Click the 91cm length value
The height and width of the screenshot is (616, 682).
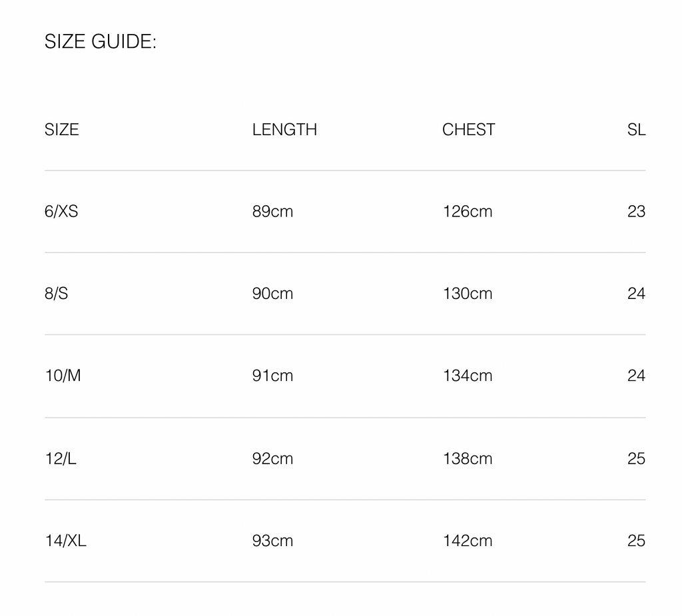point(272,376)
